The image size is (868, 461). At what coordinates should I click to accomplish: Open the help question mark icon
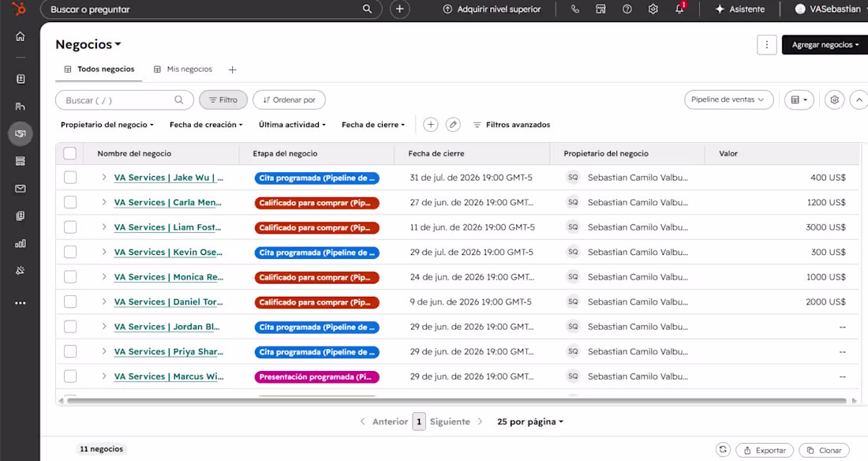[627, 9]
